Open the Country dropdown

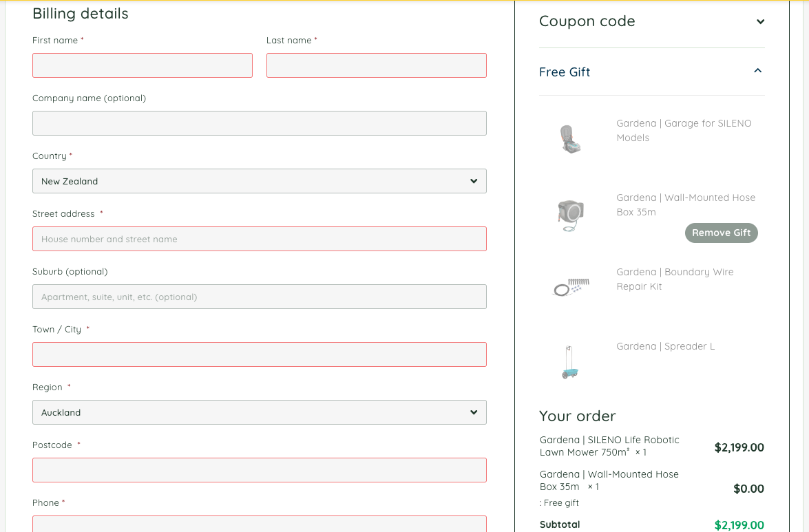259,181
